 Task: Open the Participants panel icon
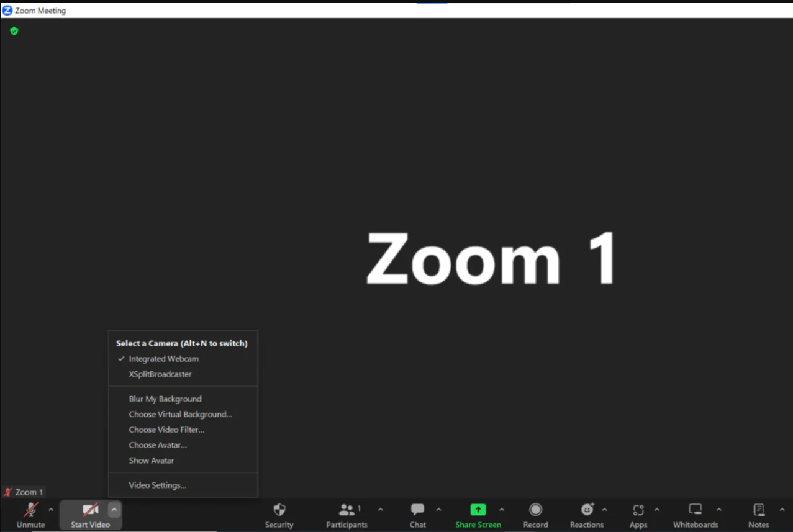coord(347,510)
